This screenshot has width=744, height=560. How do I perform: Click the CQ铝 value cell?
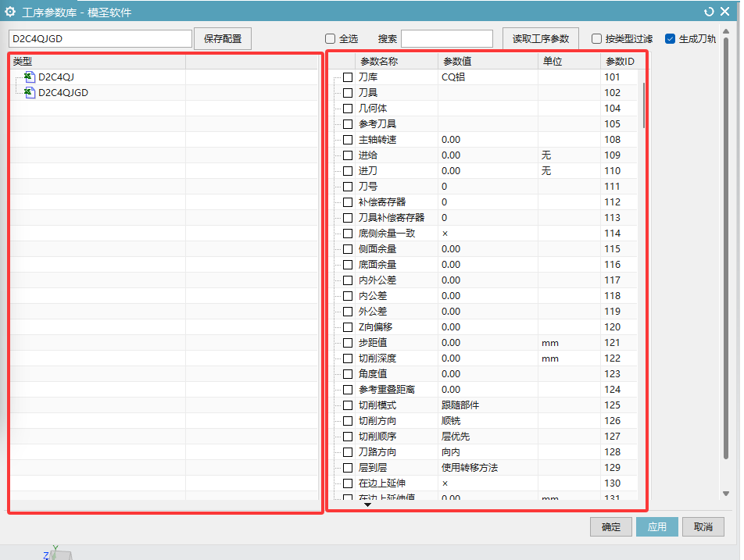[488, 77]
